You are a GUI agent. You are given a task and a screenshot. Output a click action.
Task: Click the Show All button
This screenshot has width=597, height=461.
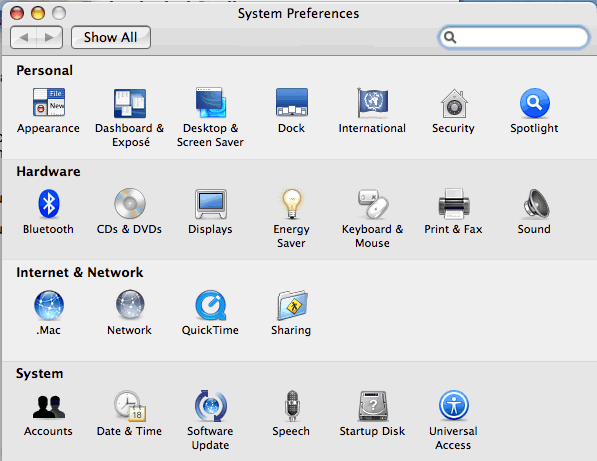tap(111, 37)
